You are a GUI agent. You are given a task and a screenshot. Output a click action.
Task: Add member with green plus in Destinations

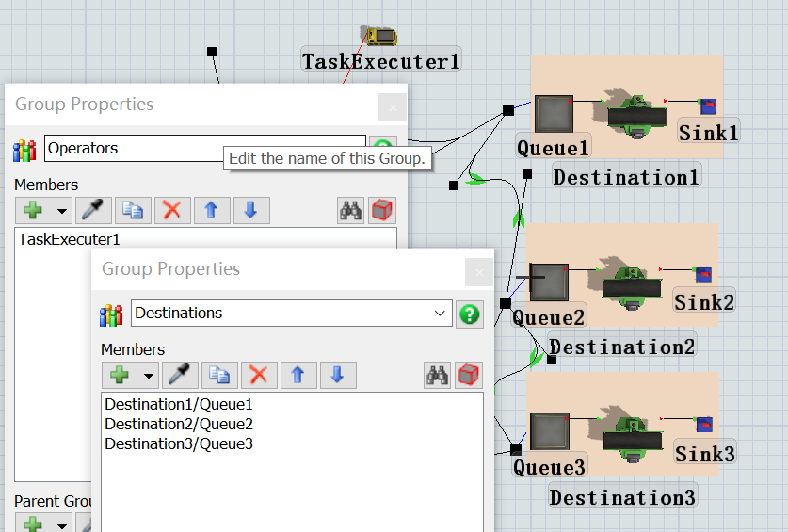(121, 375)
